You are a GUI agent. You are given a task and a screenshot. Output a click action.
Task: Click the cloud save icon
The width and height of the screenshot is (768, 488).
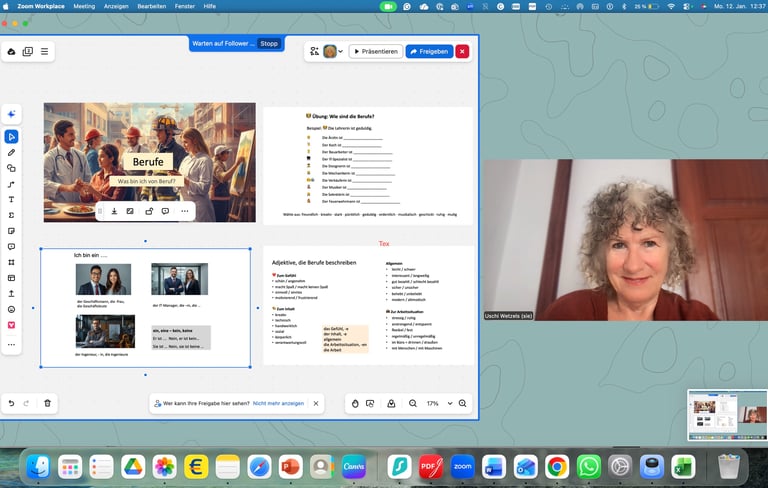11,51
